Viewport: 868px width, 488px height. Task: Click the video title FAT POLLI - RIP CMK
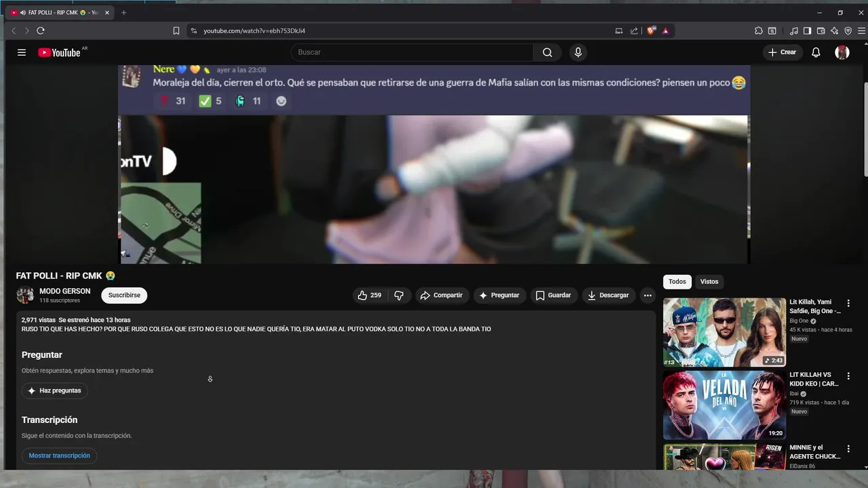click(x=66, y=276)
